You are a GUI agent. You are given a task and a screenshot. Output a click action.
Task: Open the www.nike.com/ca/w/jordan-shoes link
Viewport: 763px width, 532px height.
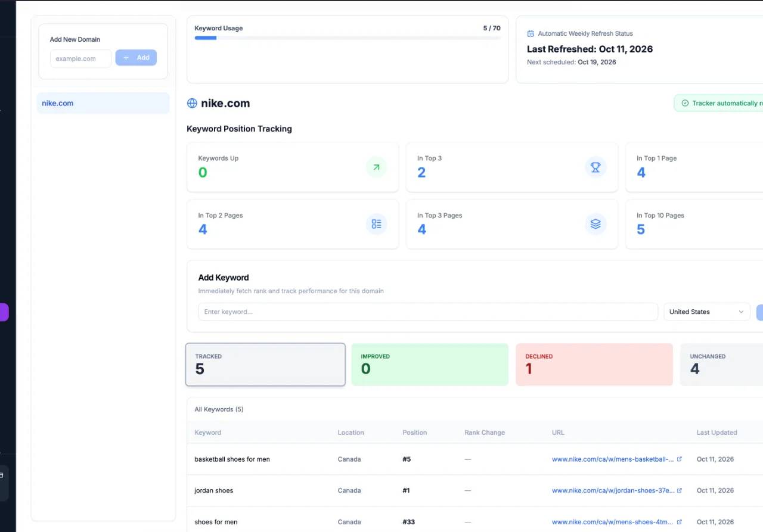click(613, 490)
